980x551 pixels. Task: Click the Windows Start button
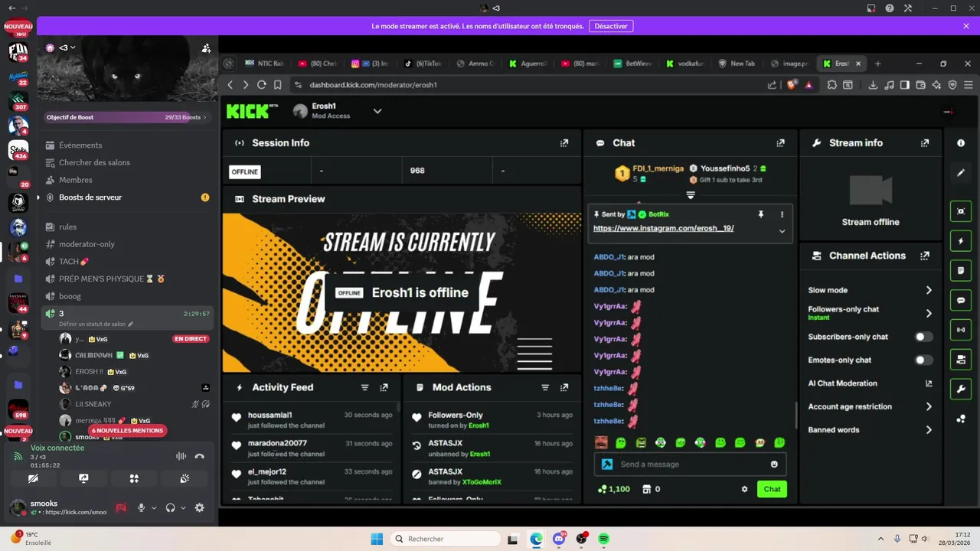point(377,539)
